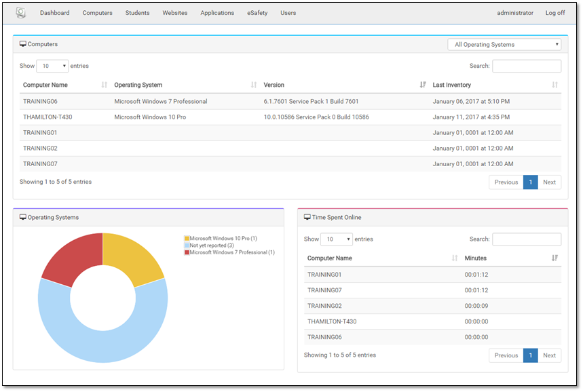The image size is (583, 392).
Task: Expand Time Spent Online entries-per-page dropdown
Action: (337, 239)
